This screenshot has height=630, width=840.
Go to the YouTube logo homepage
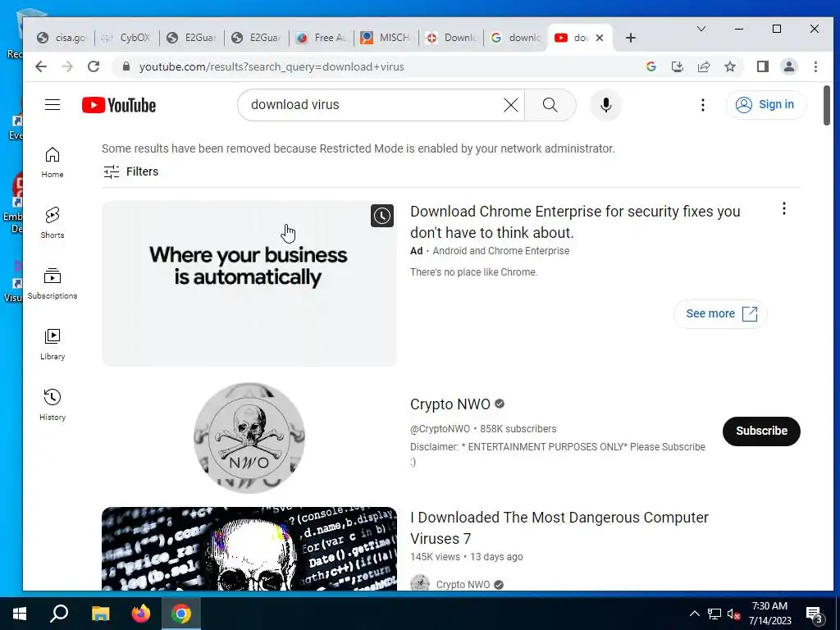tap(119, 105)
